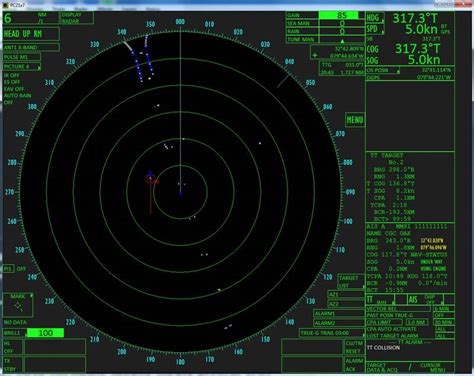Click the cursor position crosshair icon

click(x=315, y=55)
